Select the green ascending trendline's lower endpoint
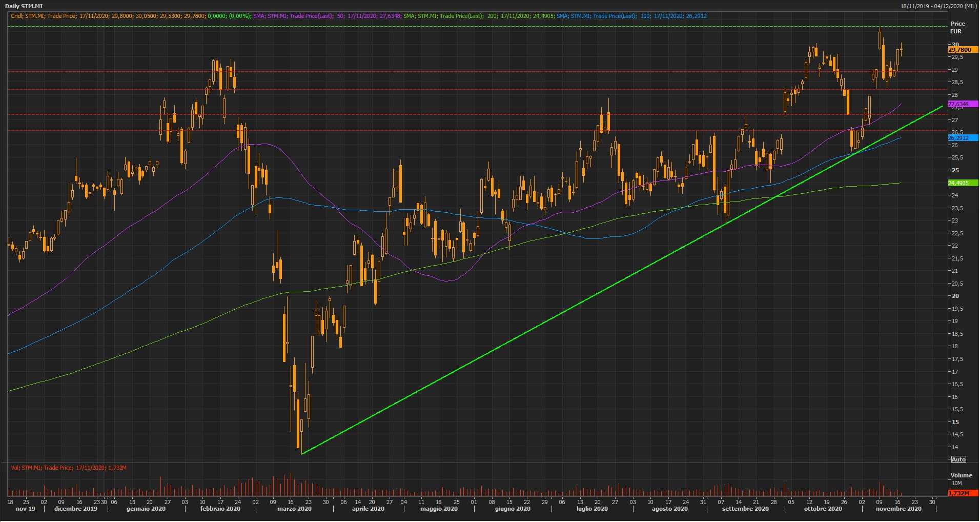Screen dimensions: 980x522 pos(302,453)
